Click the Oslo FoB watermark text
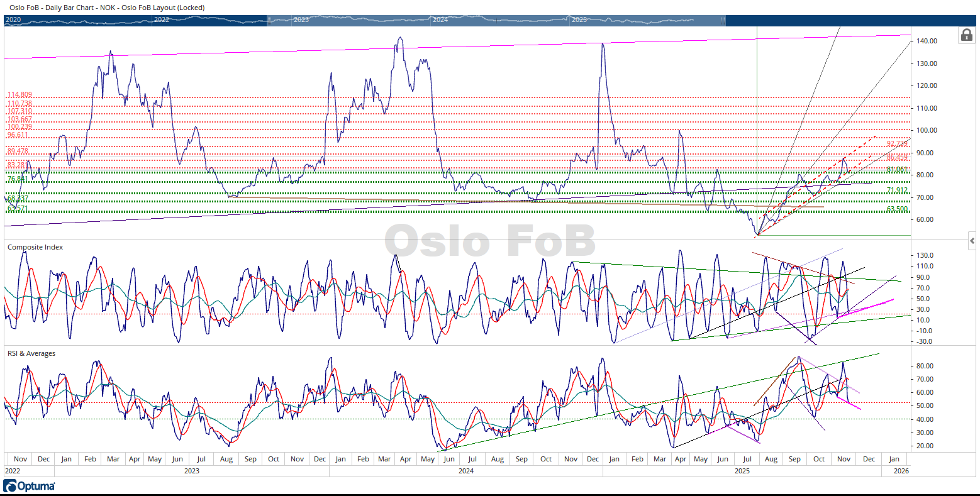The image size is (980, 496). [489, 241]
